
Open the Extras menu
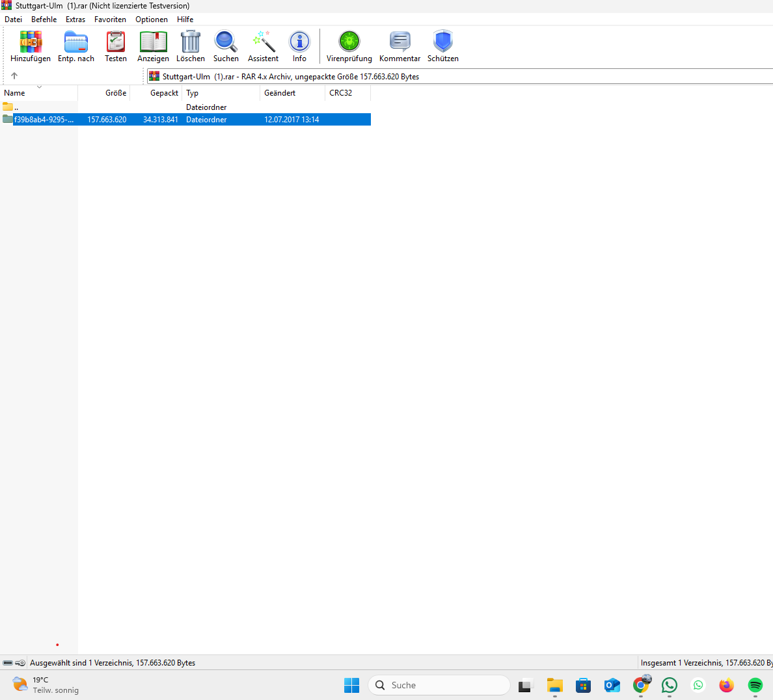tap(75, 20)
